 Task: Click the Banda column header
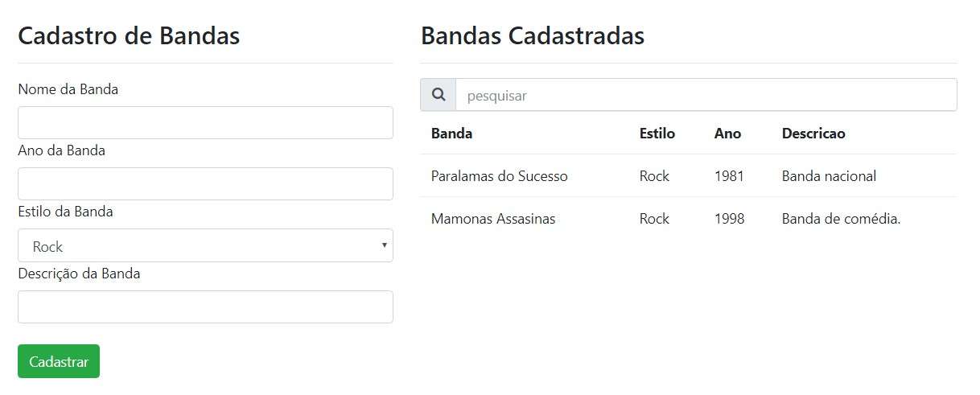click(452, 134)
